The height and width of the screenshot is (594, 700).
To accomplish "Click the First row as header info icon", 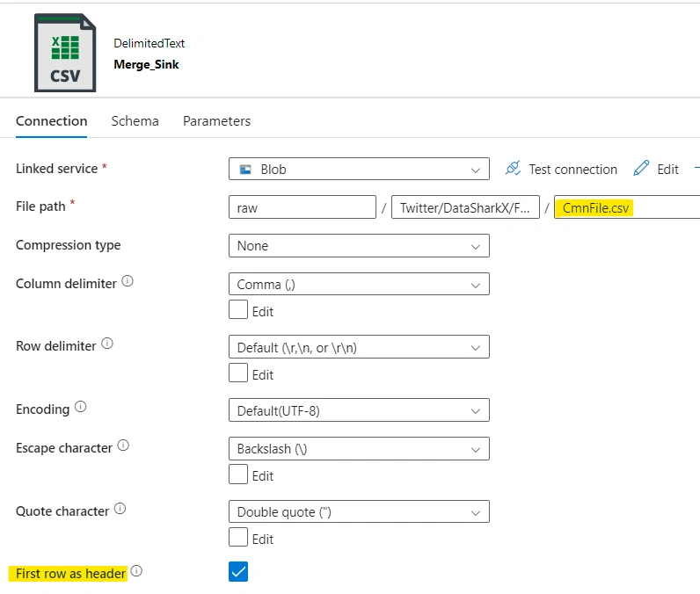I will coord(136,571).
